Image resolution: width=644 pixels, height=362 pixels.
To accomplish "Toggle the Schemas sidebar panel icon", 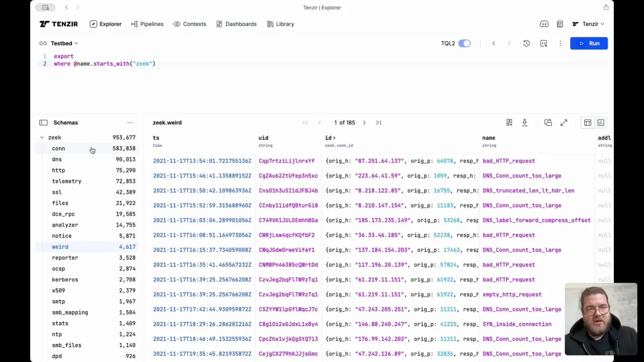I will click(x=43, y=122).
